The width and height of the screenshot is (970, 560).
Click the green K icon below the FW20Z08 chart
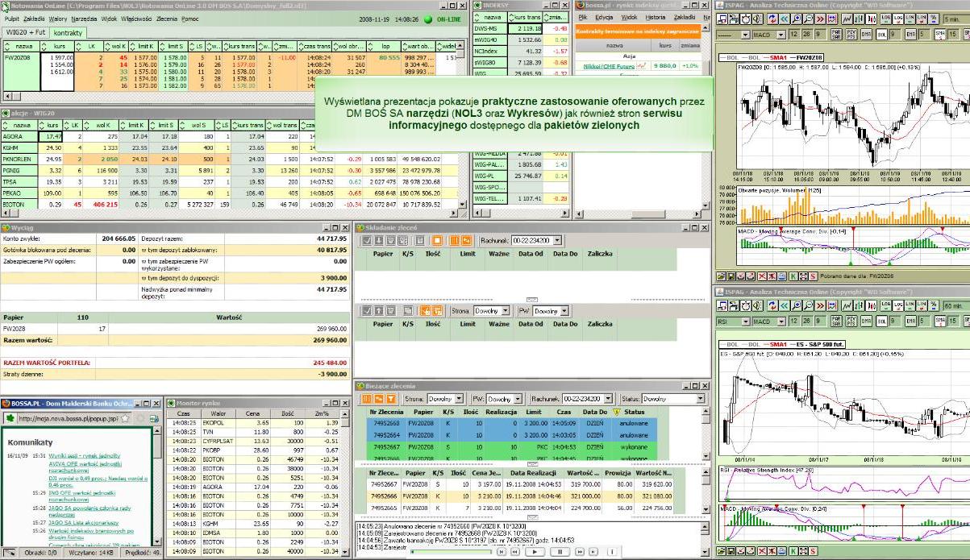coord(793,276)
